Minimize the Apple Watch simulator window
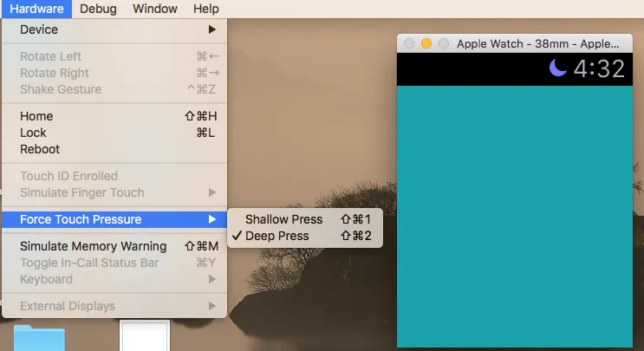644x351 pixels. (x=426, y=43)
